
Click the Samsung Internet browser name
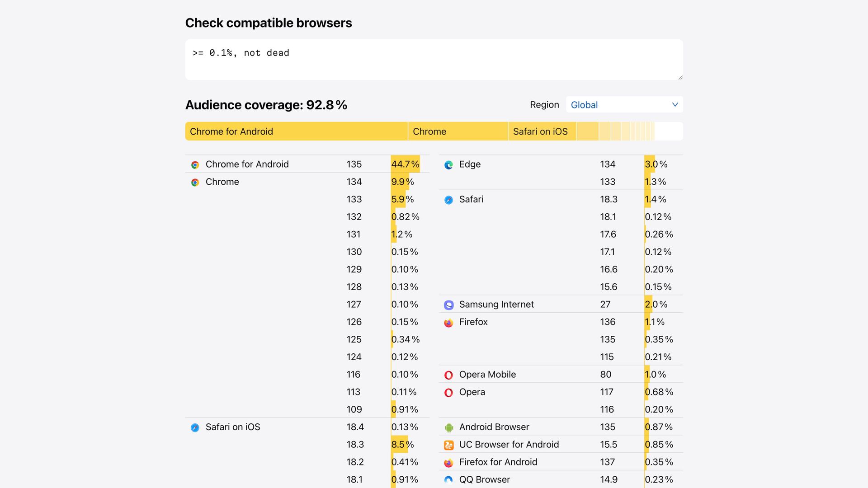pos(496,305)
